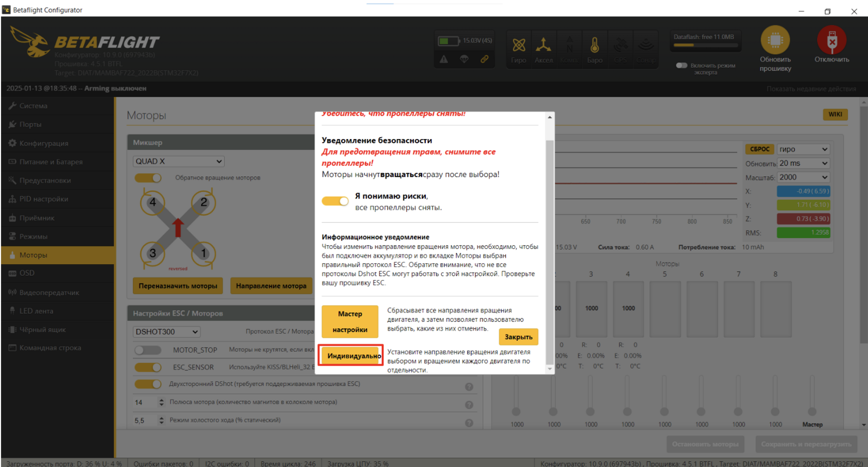Enable the MOTOR_STOP toggle
This screenshot has width=868, height=467.
148,350
